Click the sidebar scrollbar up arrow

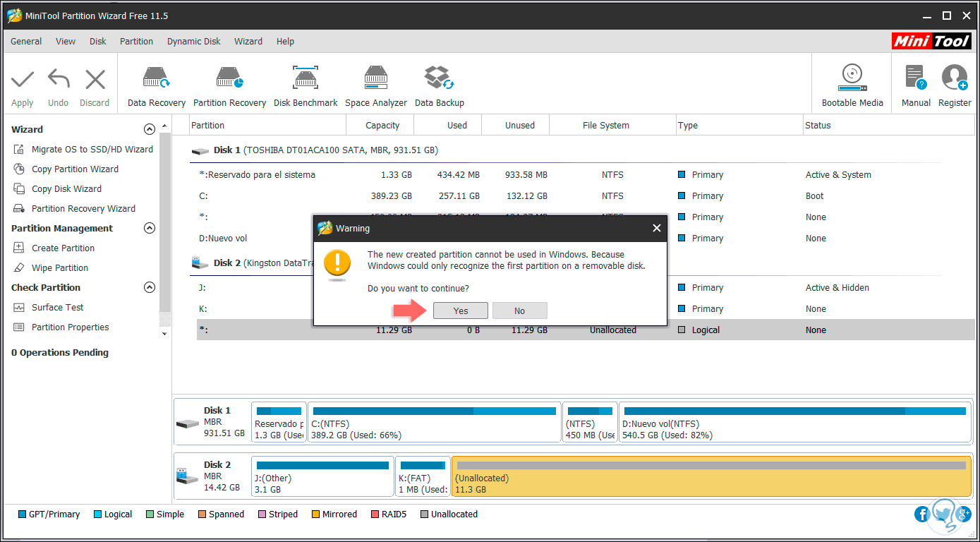point(165,126)
